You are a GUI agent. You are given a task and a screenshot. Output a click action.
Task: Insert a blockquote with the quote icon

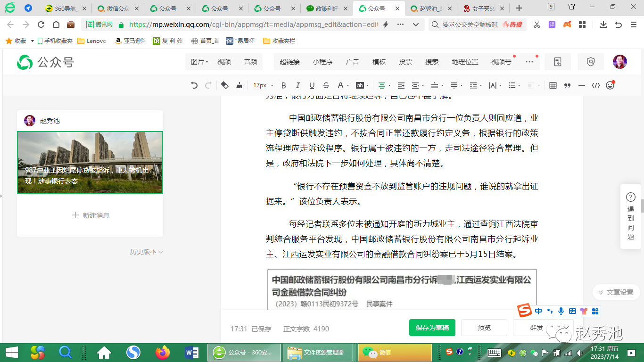point(567,85)
